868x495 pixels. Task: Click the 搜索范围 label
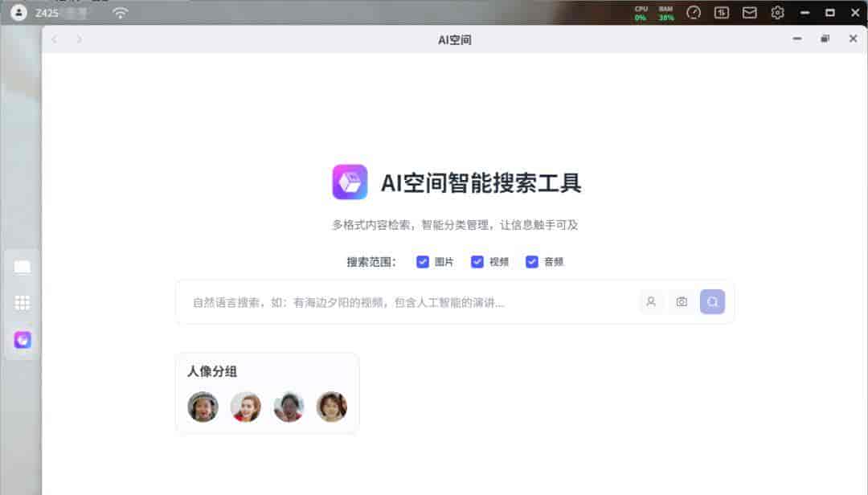(371, 262)
